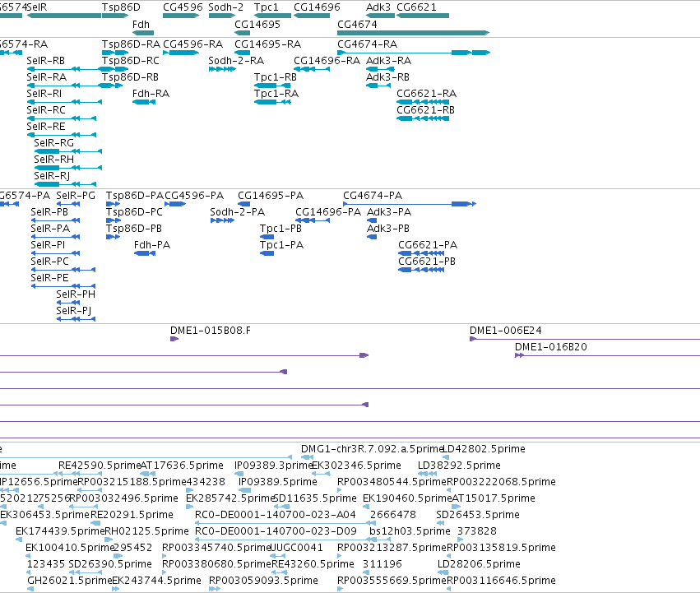Click the long CG4674 gene bar
The height and width of the screenshot is (593, 700).
414,33
